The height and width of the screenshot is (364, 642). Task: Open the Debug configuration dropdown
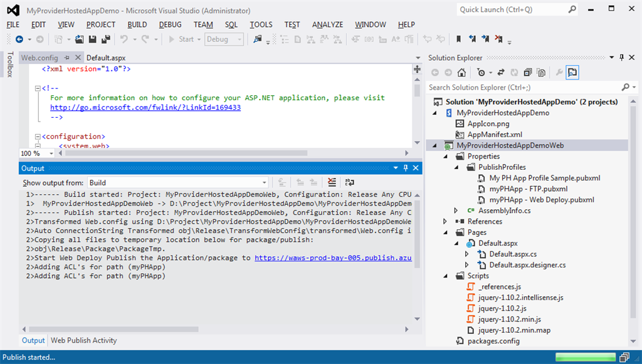tap(224, 39)
